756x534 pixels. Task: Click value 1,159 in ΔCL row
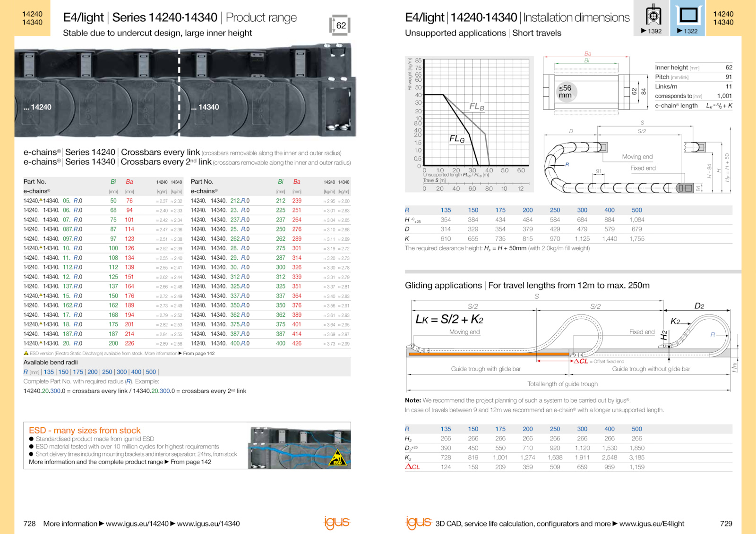(x=636, y=467)
